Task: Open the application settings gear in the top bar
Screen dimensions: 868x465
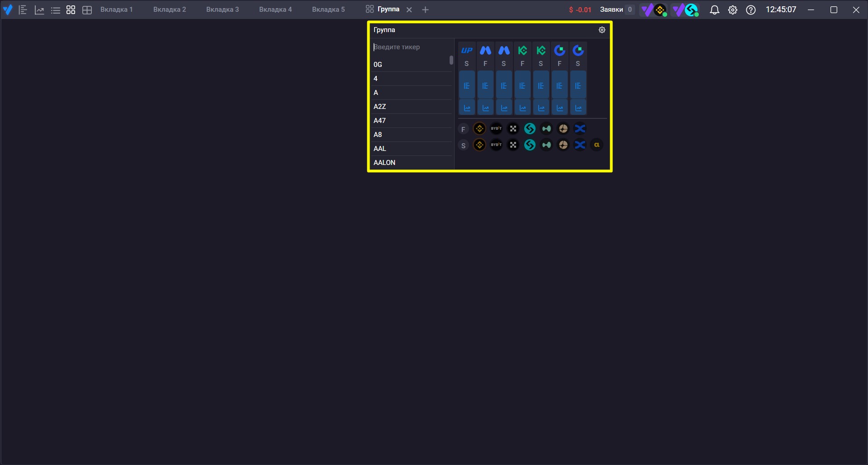Action: point(733,9)
